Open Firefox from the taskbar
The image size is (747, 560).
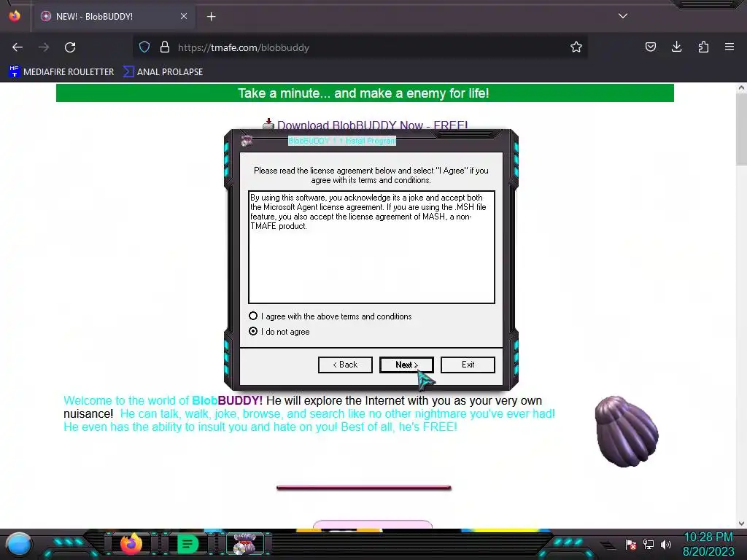point(131,544)
